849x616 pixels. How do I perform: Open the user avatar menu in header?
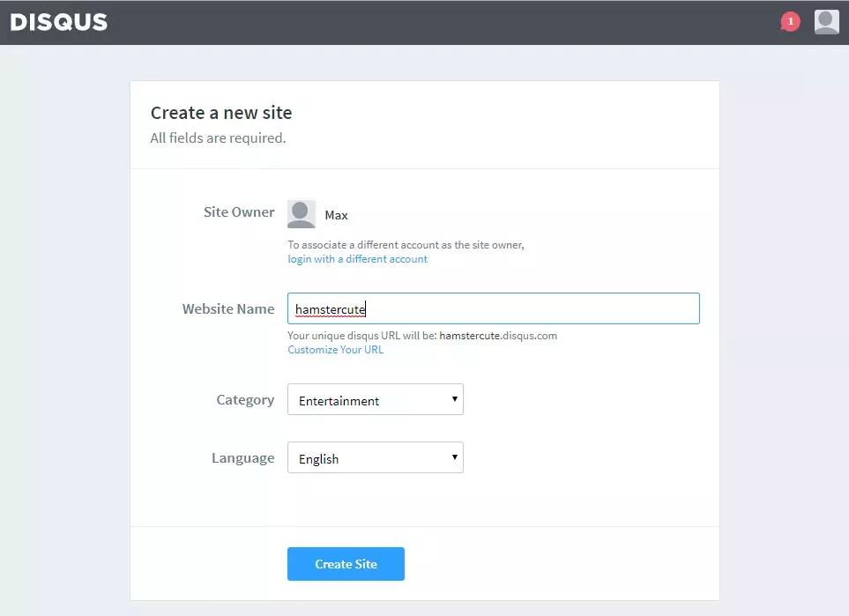pos(826,22)
